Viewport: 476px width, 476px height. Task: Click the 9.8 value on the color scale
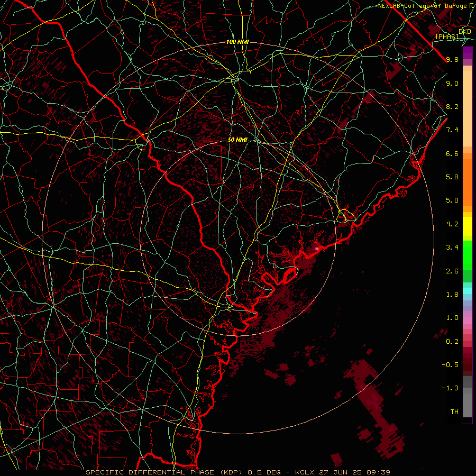(452, 59)
